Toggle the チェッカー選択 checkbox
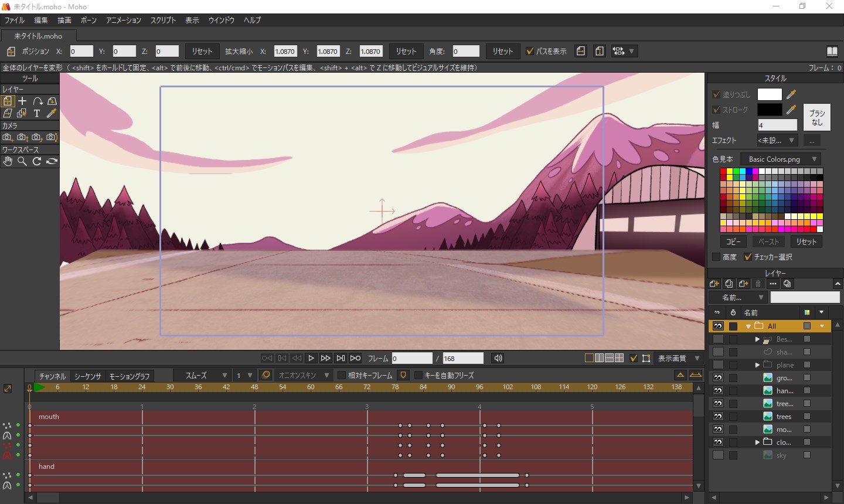Screen dimensions: 844x504 tap(748, 257)
